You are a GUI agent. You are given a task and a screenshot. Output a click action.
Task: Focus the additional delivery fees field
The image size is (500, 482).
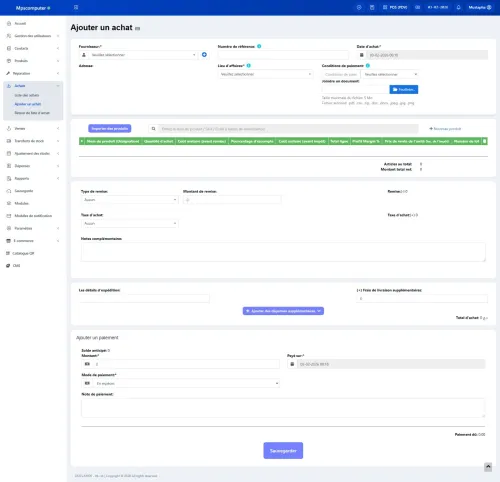(422, 298)
